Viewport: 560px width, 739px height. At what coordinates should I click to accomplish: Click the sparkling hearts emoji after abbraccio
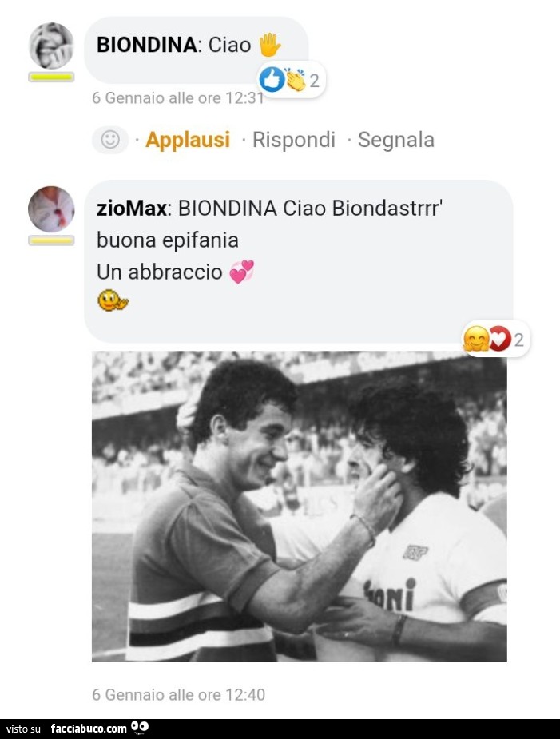[241, 272]
